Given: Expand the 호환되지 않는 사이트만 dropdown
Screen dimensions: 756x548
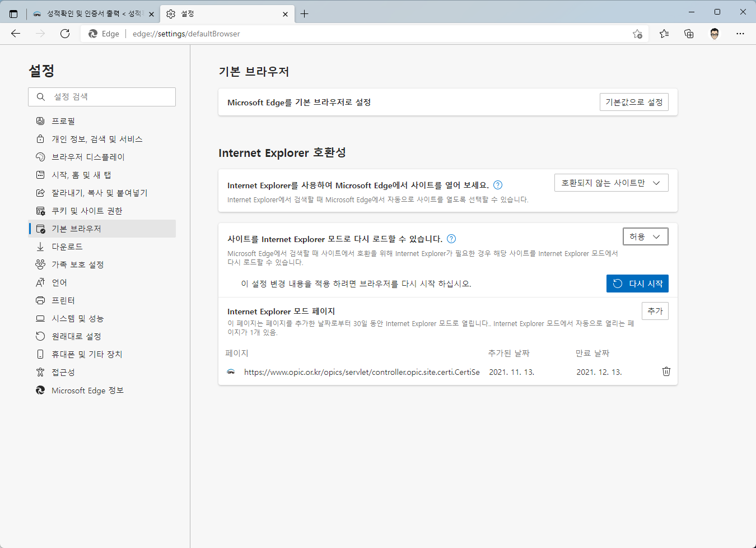Looking at the screenshot, I should click(x=612, y=183).
